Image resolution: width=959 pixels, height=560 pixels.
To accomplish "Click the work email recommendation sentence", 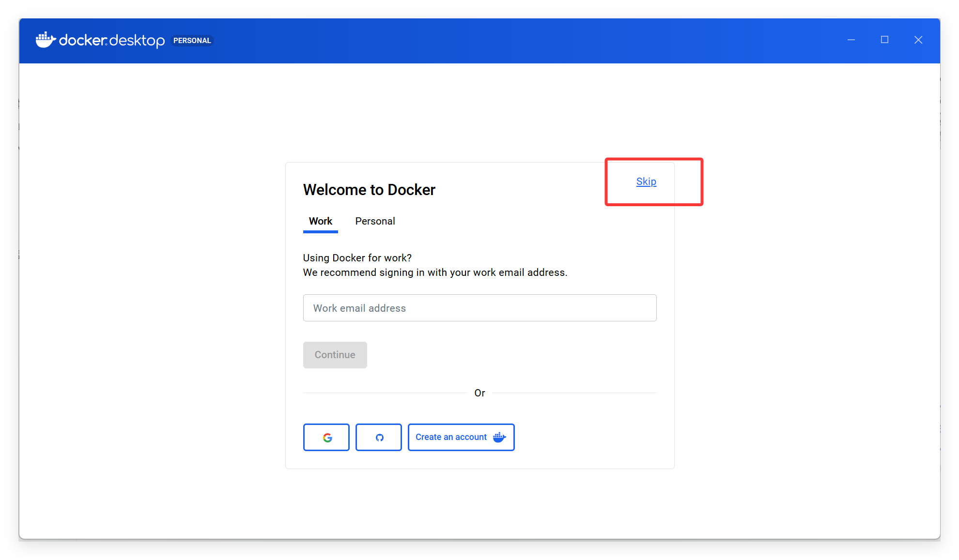I will click(x=435, y=272).
